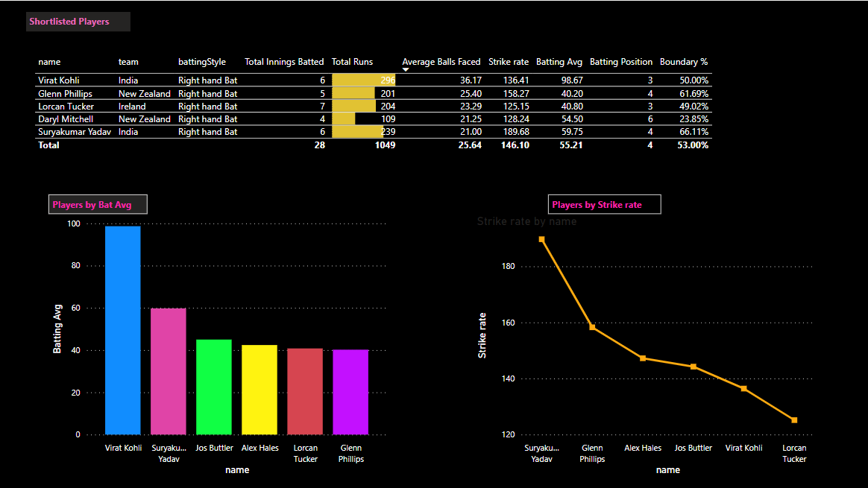Click the Players by Bat Avg title
The image size is (868, 488).
97,203
